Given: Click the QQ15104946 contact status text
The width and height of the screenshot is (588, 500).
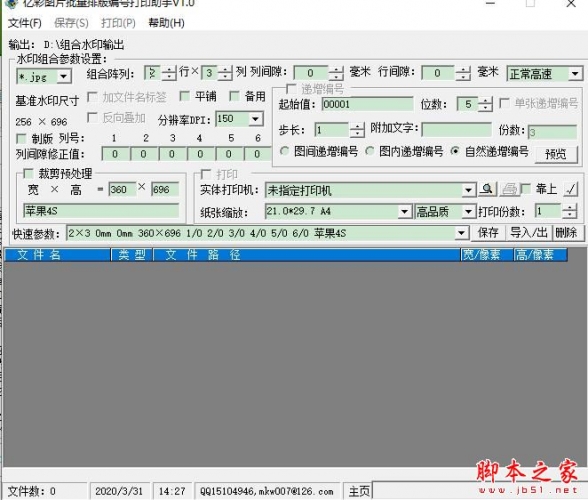Looking at the screenshot, I should click(x=267, y=491).
